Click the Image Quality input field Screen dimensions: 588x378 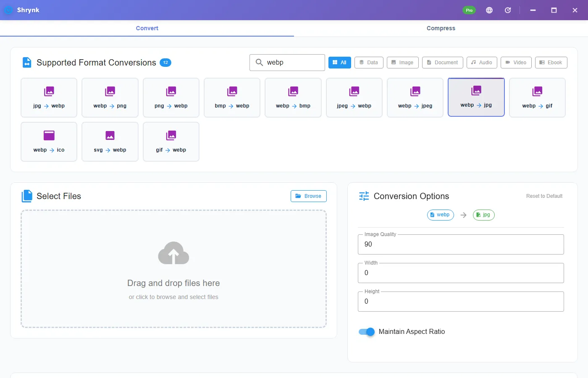(461, 244)
